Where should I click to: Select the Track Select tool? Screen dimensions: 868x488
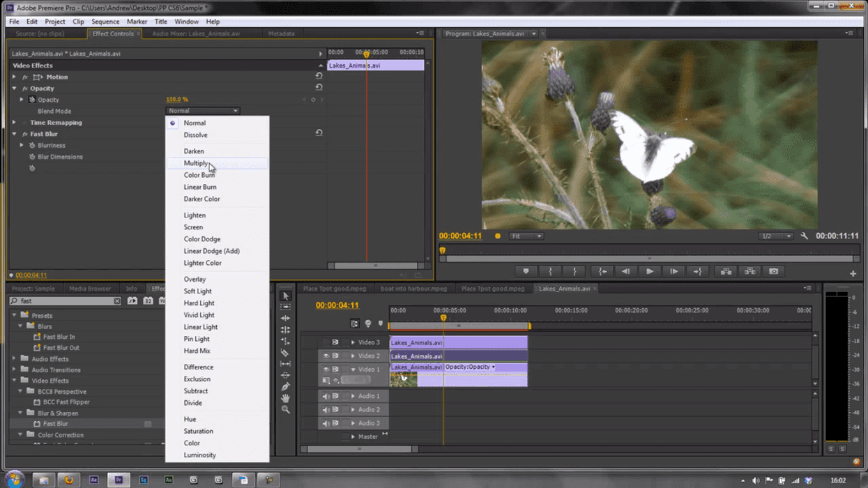click(x=285, y=307)
